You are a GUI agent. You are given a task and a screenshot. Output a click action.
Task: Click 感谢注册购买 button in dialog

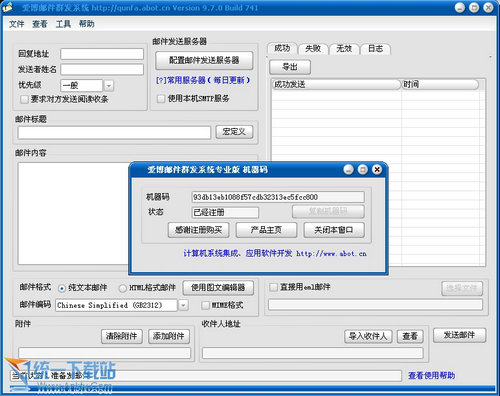[198, 230]
